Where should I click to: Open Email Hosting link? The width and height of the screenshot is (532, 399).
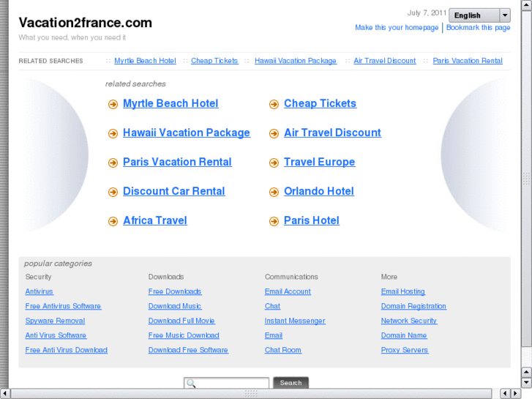pos(403,291)
